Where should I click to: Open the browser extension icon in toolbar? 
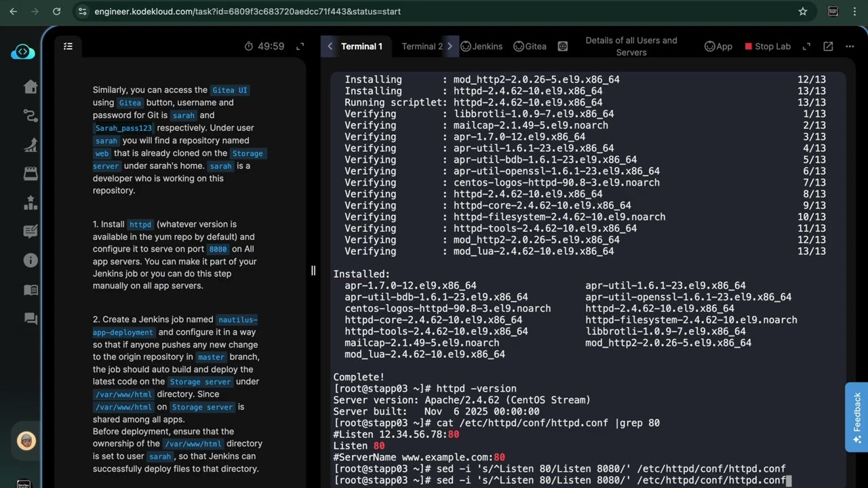pyautogui.click(x=833, y=12)
